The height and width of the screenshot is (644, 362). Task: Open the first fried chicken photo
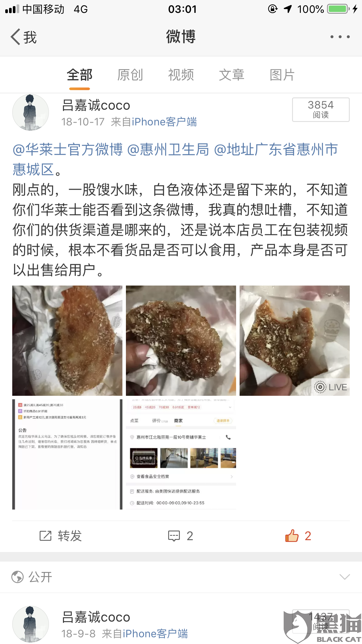[67, 341]
